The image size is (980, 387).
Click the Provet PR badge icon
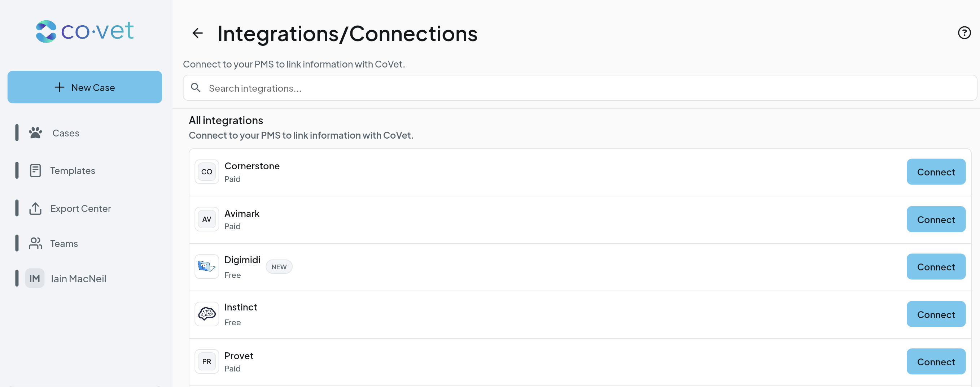(x=207, y=361)
